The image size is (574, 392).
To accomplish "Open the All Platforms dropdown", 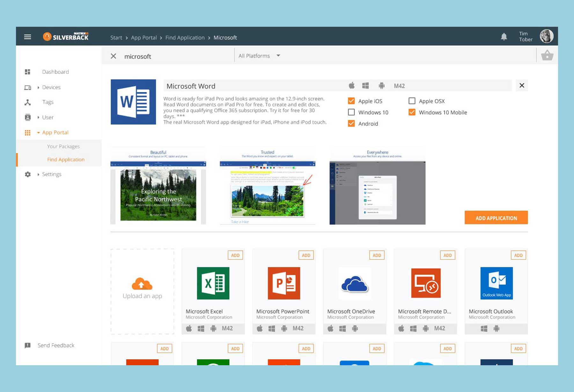I will pyautogui.click(x=259, y=56).
